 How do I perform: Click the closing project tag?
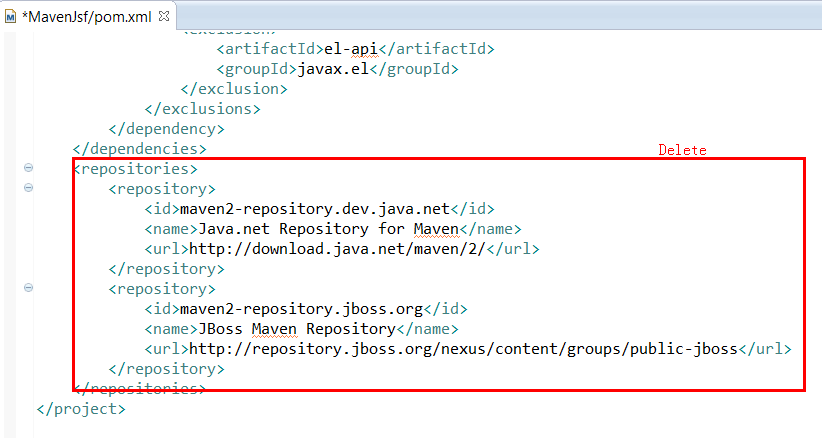pos(81,408)
